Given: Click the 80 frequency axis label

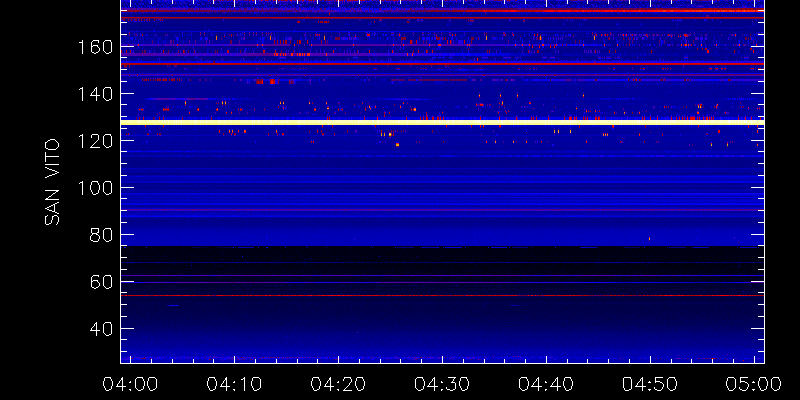Looking at the screenshot, I should 101,235.
